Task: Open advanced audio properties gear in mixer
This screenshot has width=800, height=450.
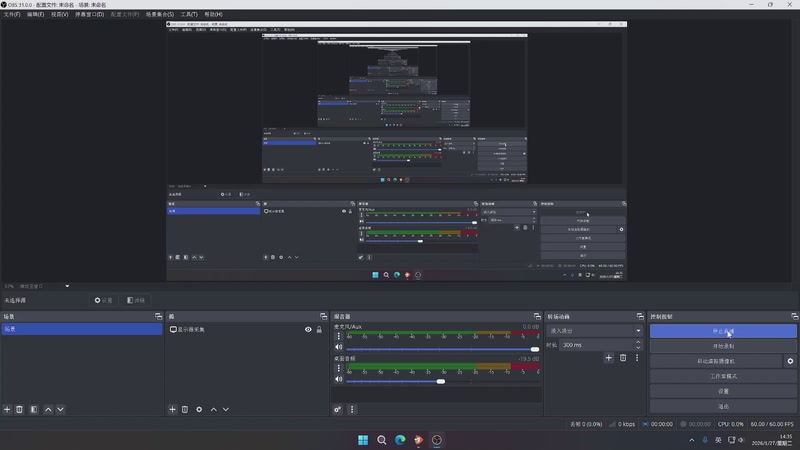Action: 337,409
